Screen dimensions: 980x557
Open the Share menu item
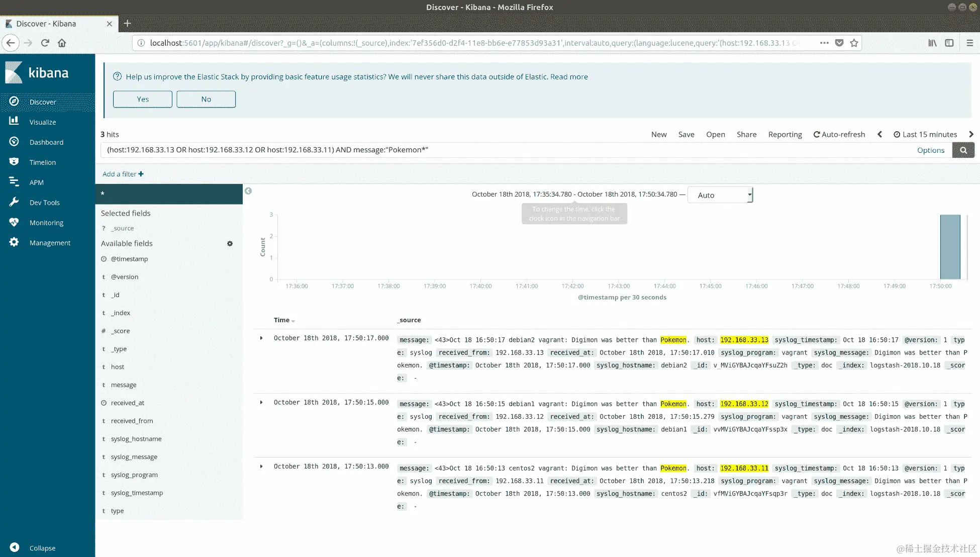tap(746, 134)
